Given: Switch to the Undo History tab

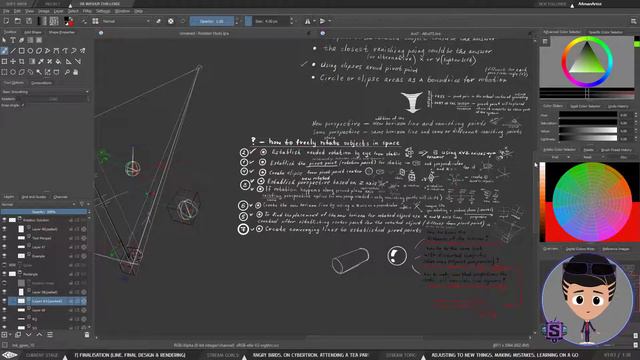Looking at the screenshot, I should coord(618,106).
